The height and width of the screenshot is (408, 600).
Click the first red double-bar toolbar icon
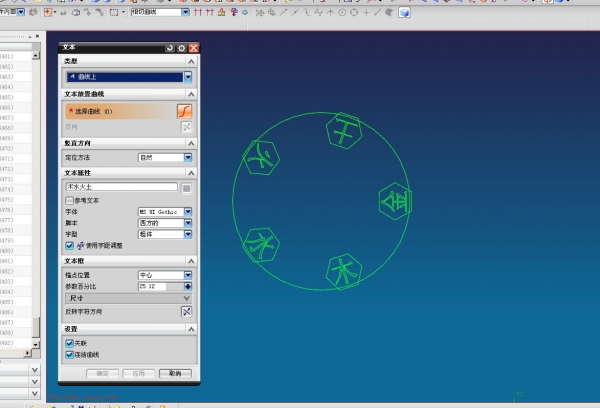coord(197,13)
